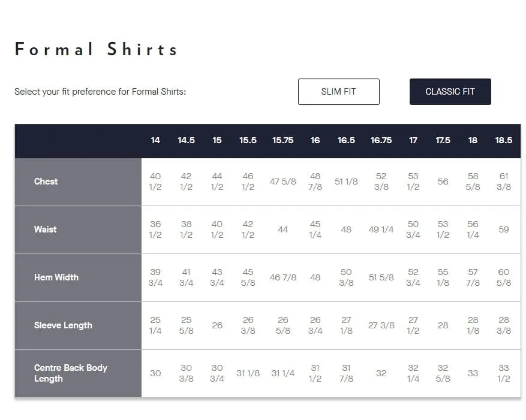Choose the CLASSIC FIT option
The width and height of the screenshot is (526, 420).
tap(450, 92)
